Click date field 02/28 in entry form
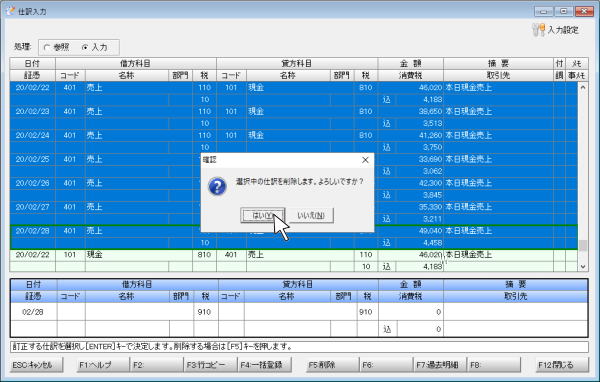The width and height of the screenshot is (600, 382). pos(33,312)
